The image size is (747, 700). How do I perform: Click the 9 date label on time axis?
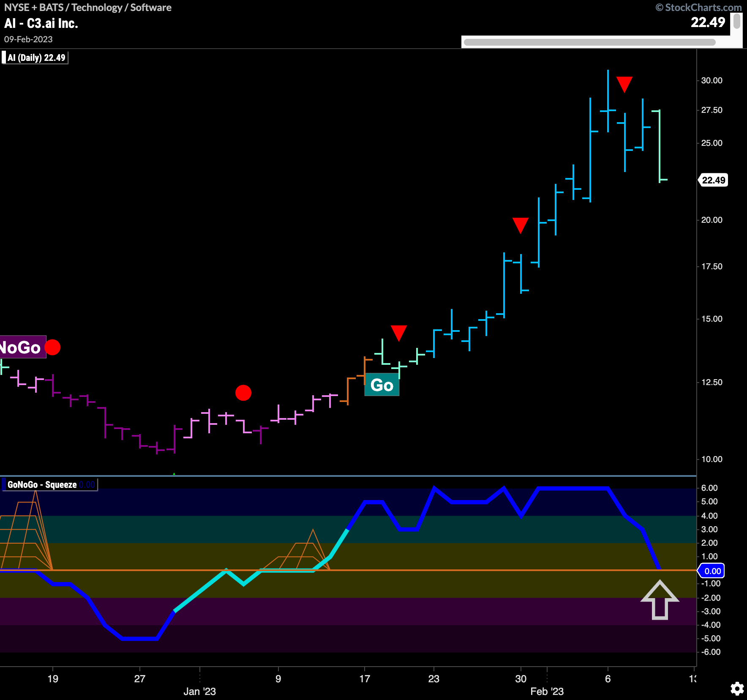click(x=278, y=679)
